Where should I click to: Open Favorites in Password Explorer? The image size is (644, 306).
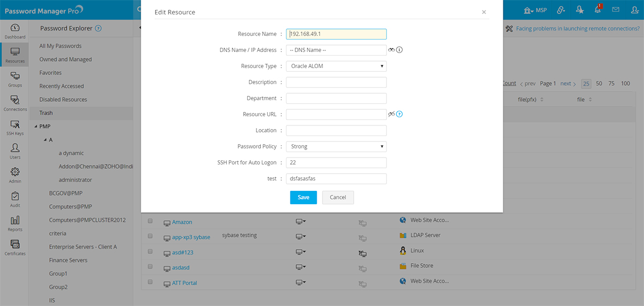coord(50,73)
